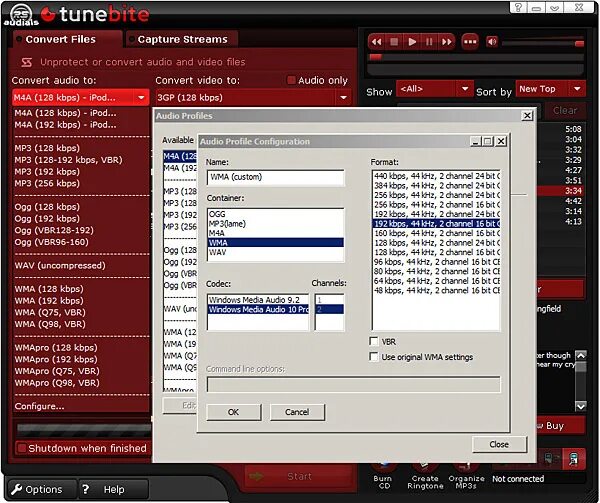Open tunebite help question mark icon in title bar
600x503 pixels.
518,7
